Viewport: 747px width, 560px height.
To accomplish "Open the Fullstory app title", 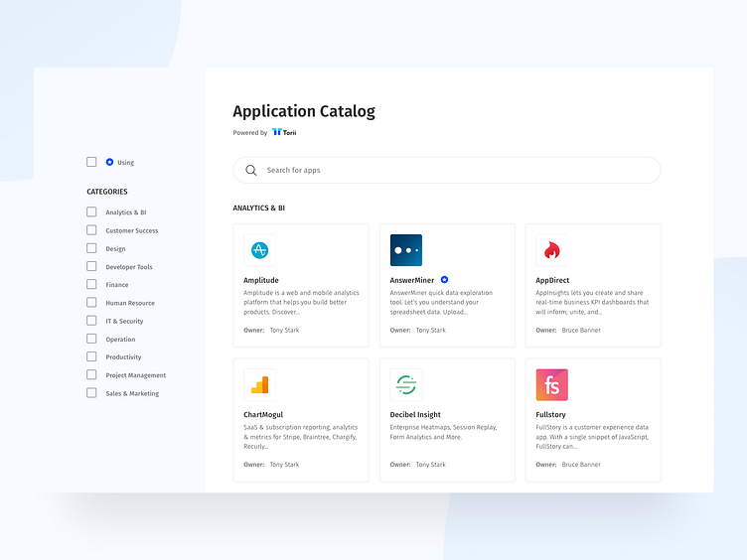I will pos(550,415).
